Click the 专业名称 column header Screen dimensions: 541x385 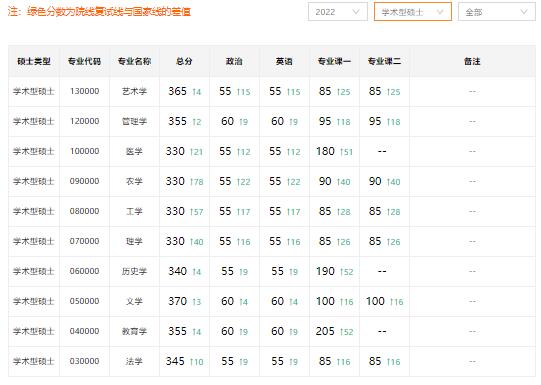134,61
